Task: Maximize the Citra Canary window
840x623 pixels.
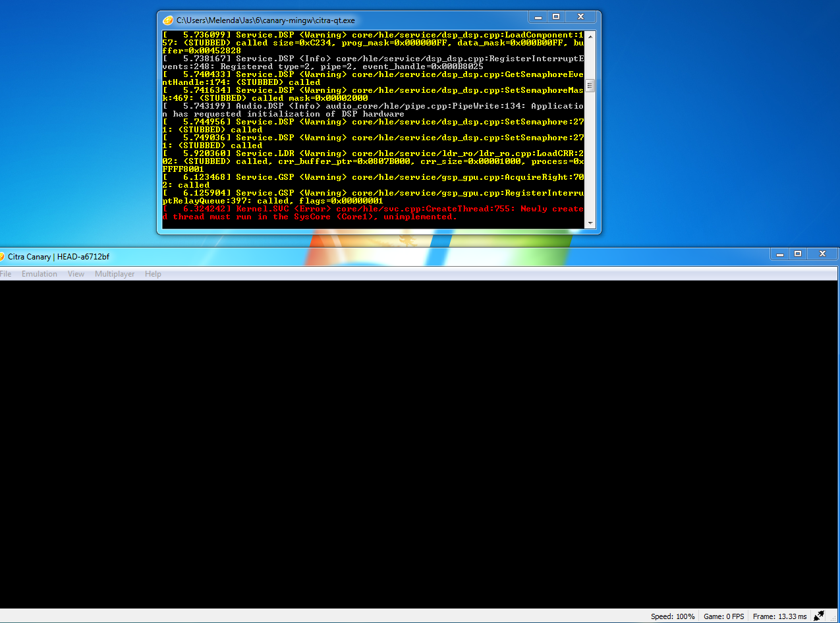Action: pyautogui.click(x=797, y=254)
